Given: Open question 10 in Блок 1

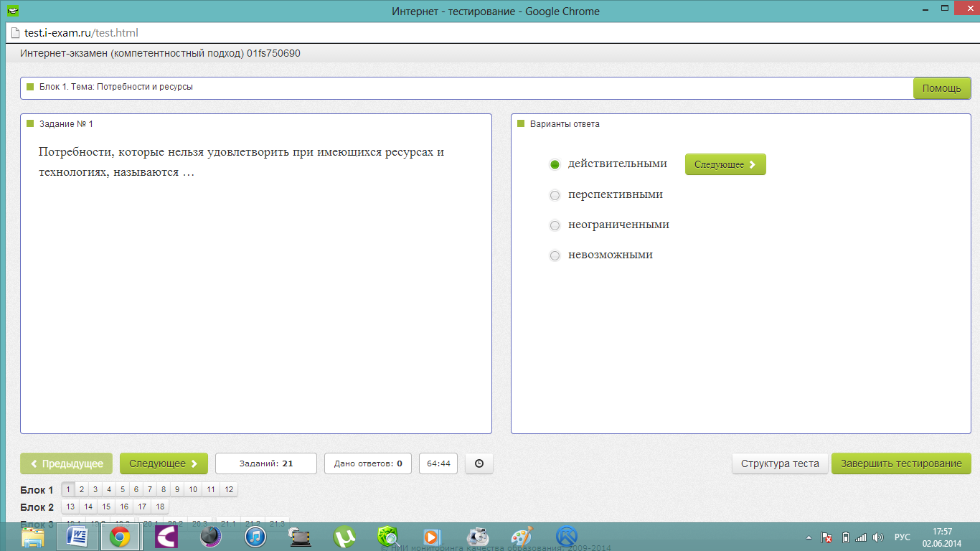Looking at the screenshot, I should 193,489.
